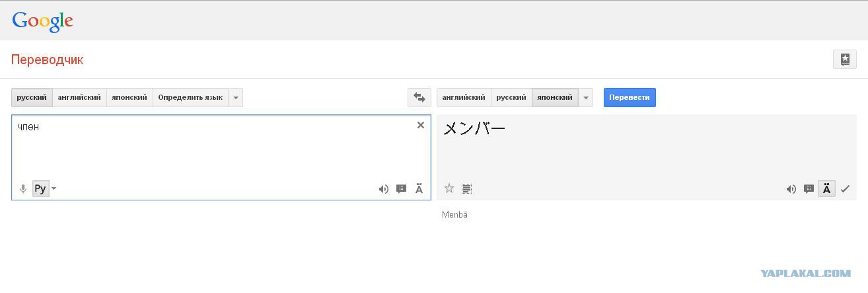
Task: Click the microphone voice input icon
Action: [23, 189]
